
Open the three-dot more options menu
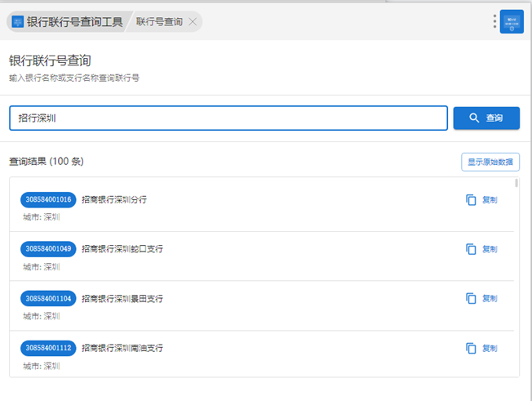coord(494,22)
